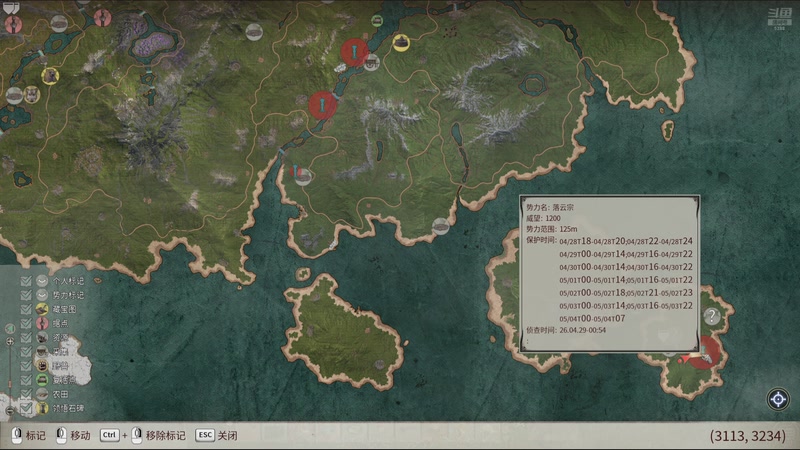
Task: Toggle the 复活点 filter checkbox
Action: pos(26,380)
